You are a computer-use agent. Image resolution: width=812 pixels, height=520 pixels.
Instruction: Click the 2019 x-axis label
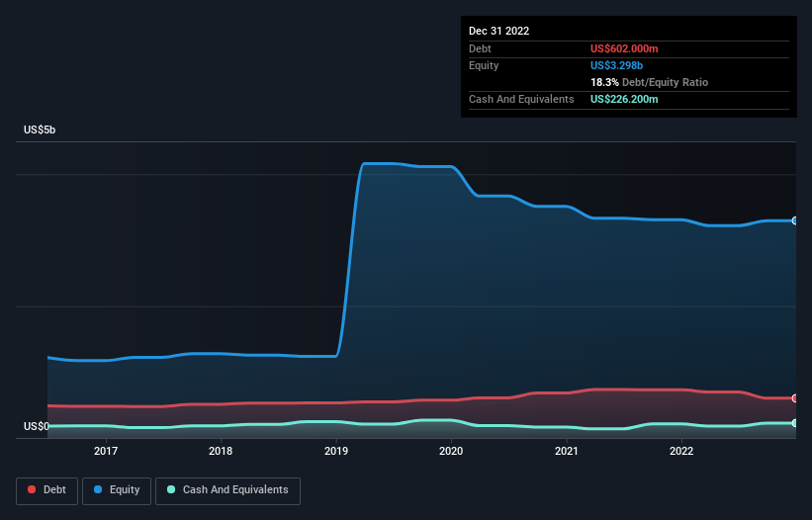(336, 451)
